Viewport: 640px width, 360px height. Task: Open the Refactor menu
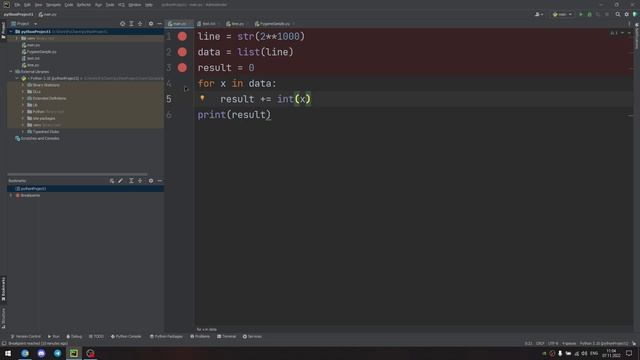point(84,5)
